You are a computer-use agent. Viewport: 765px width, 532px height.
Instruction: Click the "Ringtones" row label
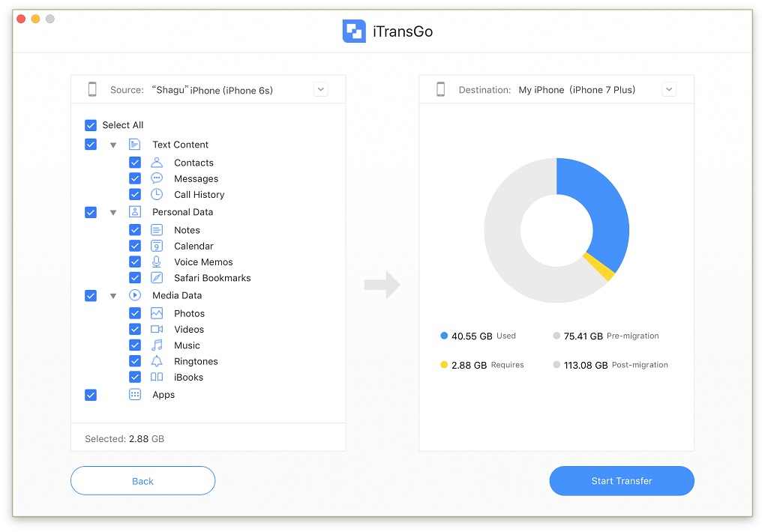[196, 361]
